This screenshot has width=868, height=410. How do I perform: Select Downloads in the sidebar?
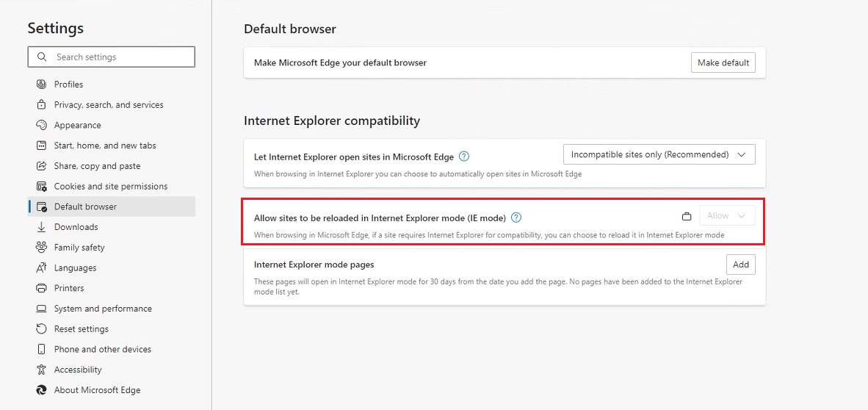click(112, 227)
